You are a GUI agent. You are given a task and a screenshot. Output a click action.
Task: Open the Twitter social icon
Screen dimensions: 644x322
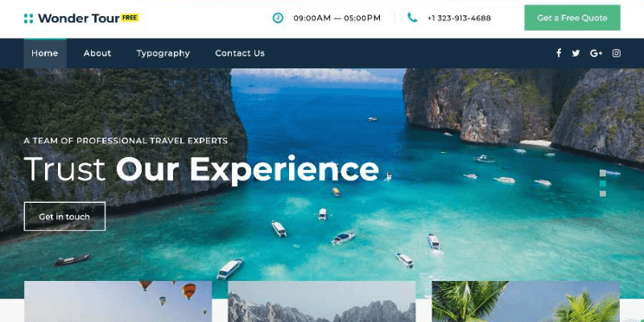pyautogui.click(x=576, y=53)
